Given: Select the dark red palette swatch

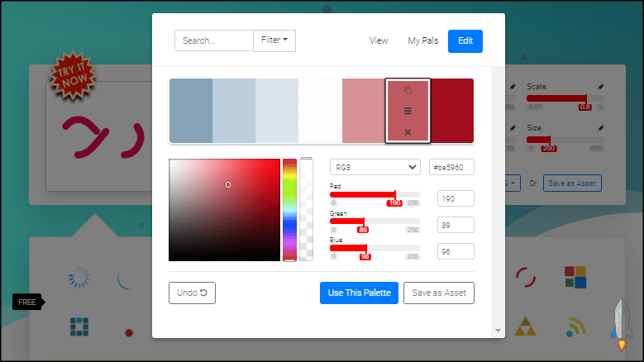Looking at the screenshot, I should [x=452, y=111].
